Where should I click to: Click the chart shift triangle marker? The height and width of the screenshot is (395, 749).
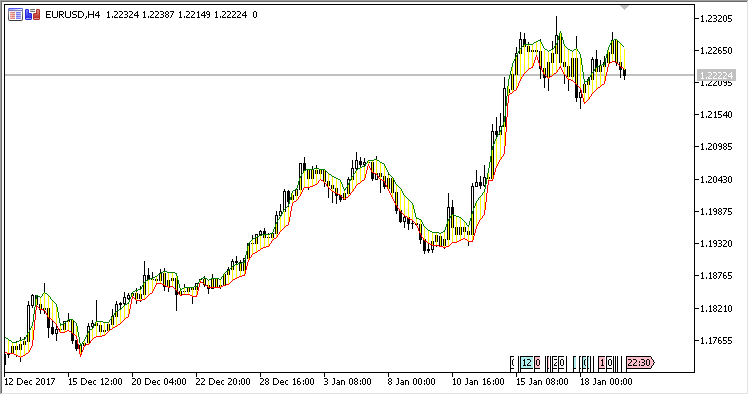coord(624,8)
